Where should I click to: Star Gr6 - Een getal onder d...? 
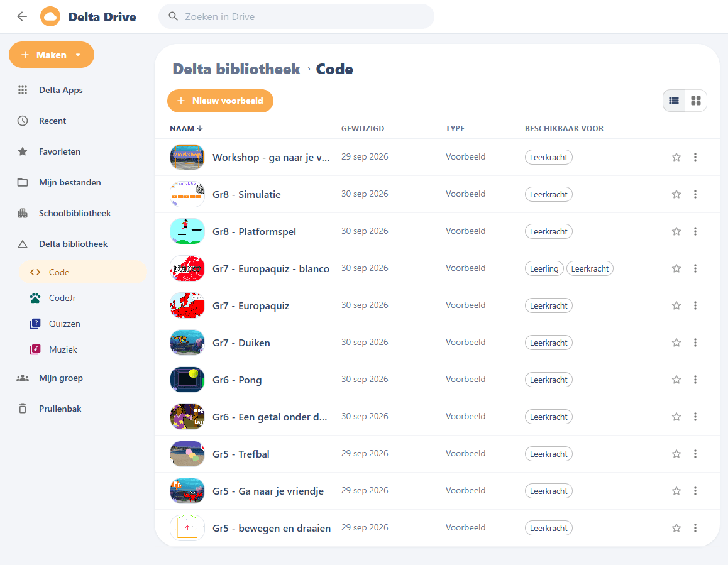[676, 417]
